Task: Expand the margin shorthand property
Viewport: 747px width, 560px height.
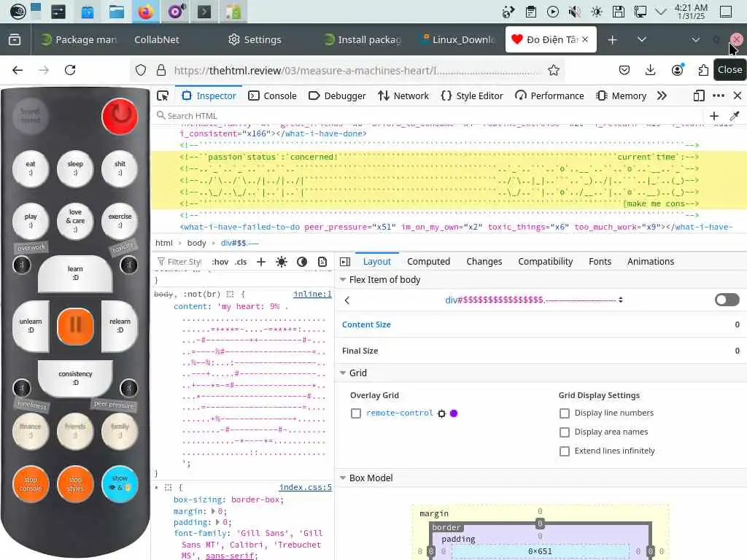Action: 214,511
